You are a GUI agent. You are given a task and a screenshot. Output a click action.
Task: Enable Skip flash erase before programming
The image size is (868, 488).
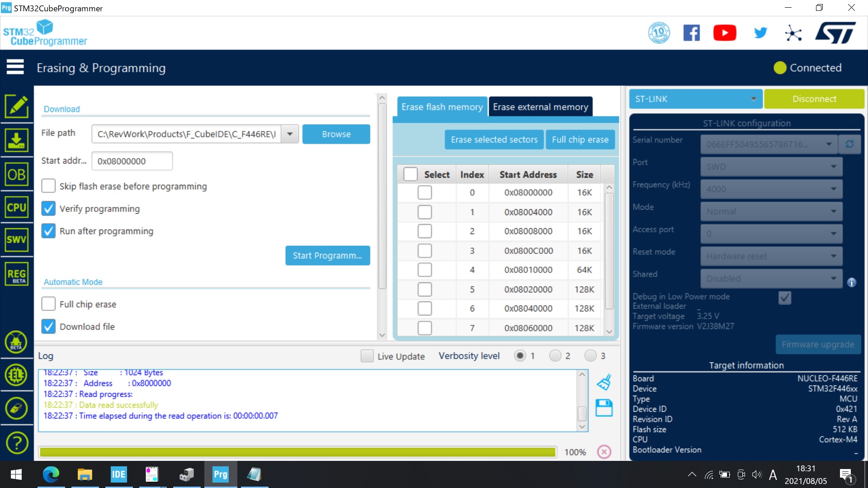pyautogui.click(x=48, y=186)
